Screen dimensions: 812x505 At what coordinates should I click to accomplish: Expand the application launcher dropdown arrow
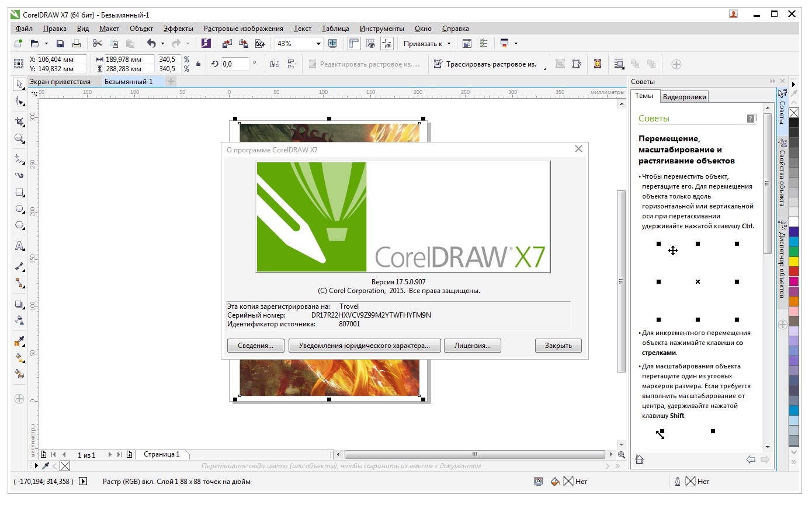tap(516, 43)
